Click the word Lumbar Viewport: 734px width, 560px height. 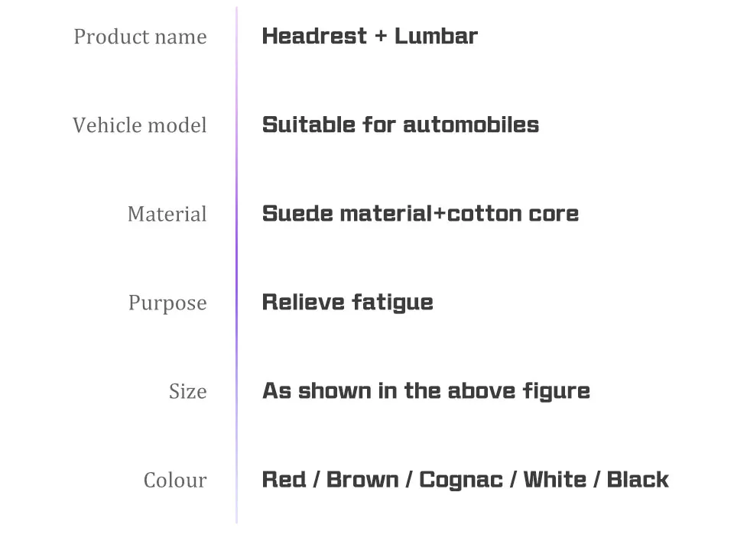pos(436,36)
